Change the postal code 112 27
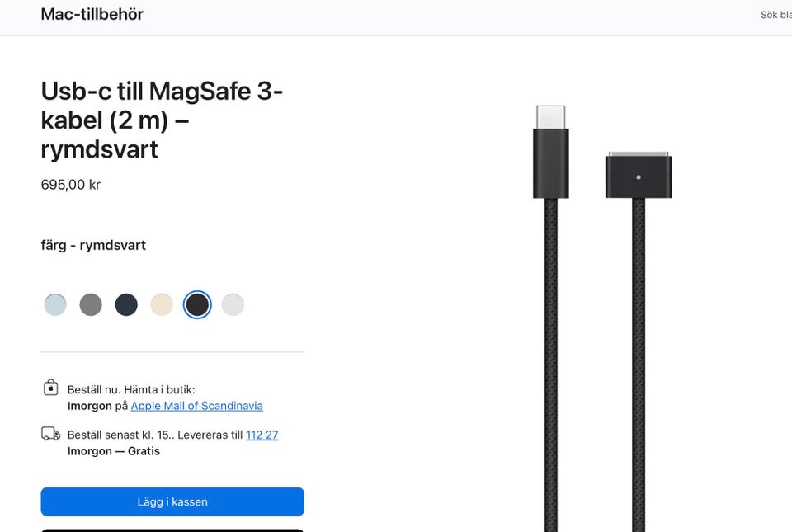792x532 pixels. (x=262, y=435)
